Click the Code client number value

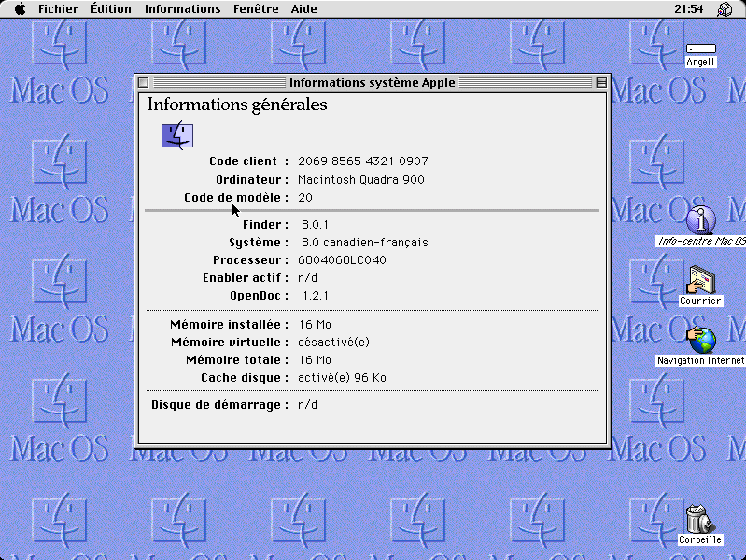coord(362,161)
